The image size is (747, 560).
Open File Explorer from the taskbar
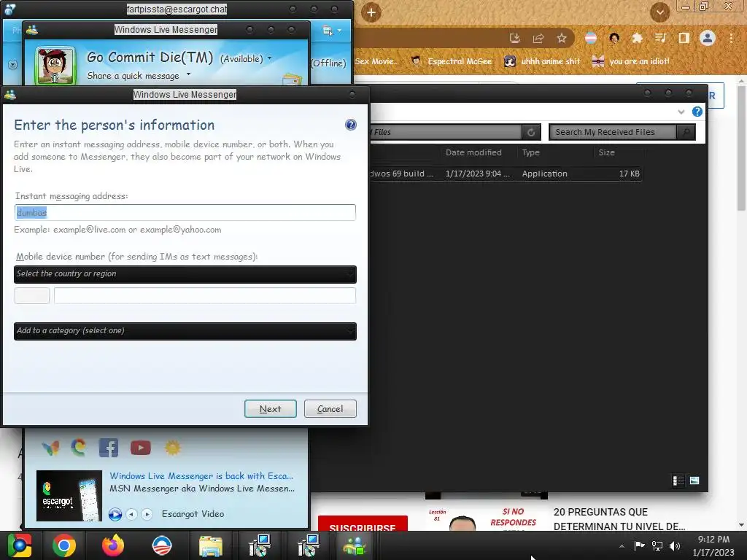(x=211, y=545)
